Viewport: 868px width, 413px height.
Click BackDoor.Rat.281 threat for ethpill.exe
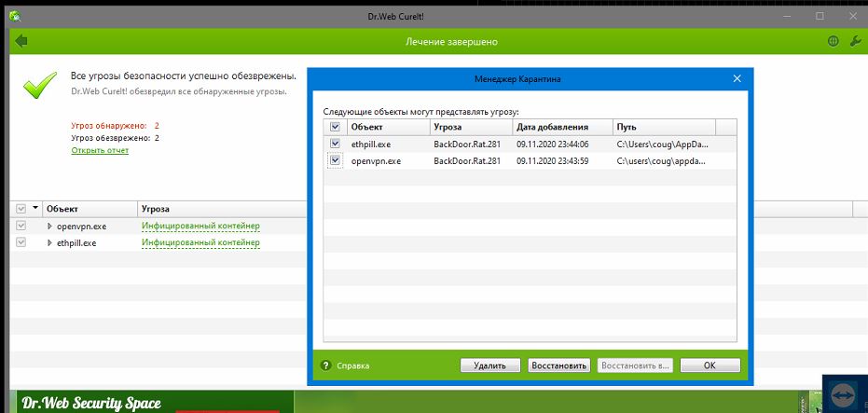coord(467,144)
